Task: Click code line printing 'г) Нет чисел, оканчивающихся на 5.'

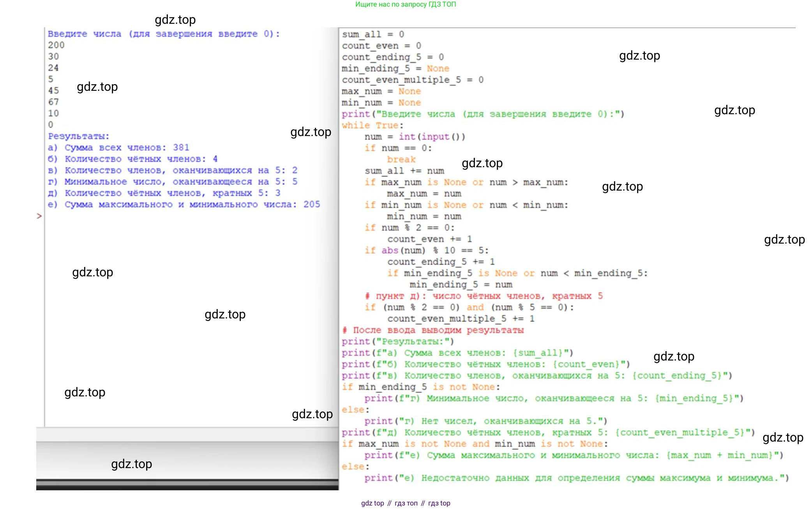Action: coord(486,421)
